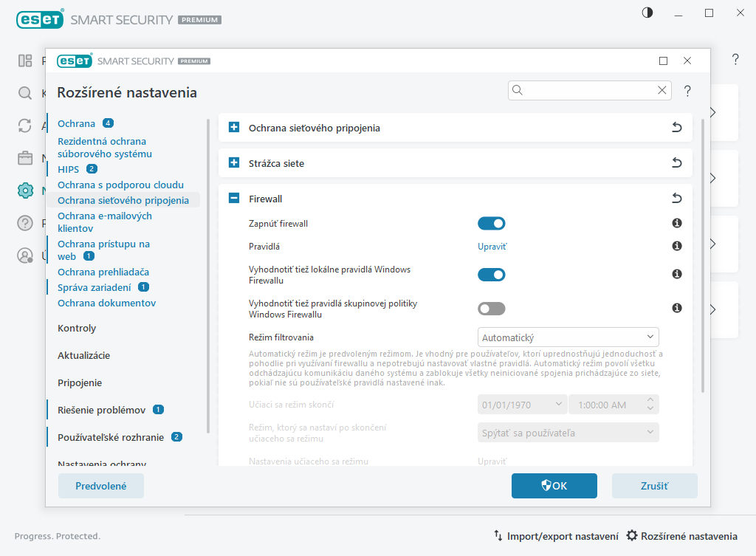
Task: Select HIPS in the sidebar
Action: 68,169
